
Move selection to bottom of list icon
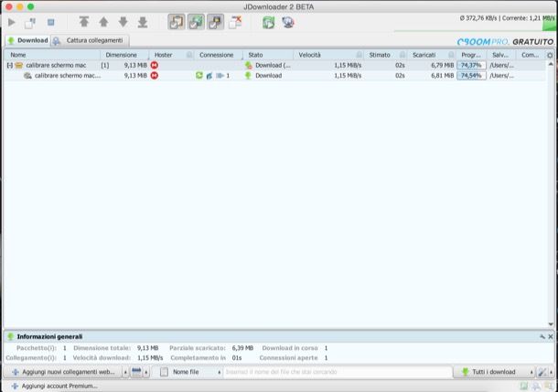coord(143,22)
